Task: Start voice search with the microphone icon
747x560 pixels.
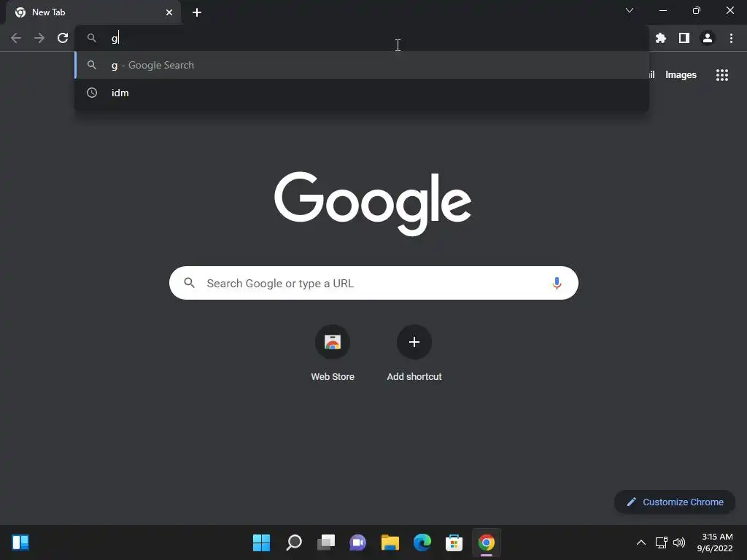Action: point(557,284)
